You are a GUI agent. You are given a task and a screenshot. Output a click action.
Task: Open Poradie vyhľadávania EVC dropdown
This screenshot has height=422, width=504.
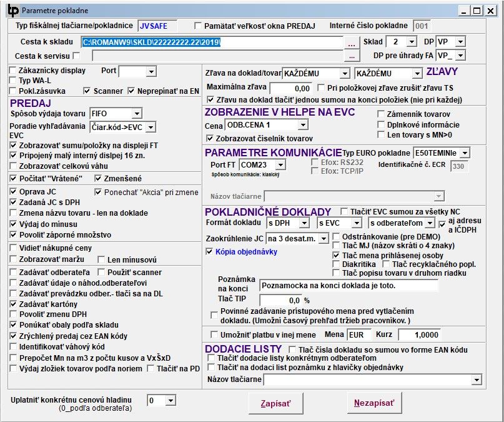pos(151,127)
